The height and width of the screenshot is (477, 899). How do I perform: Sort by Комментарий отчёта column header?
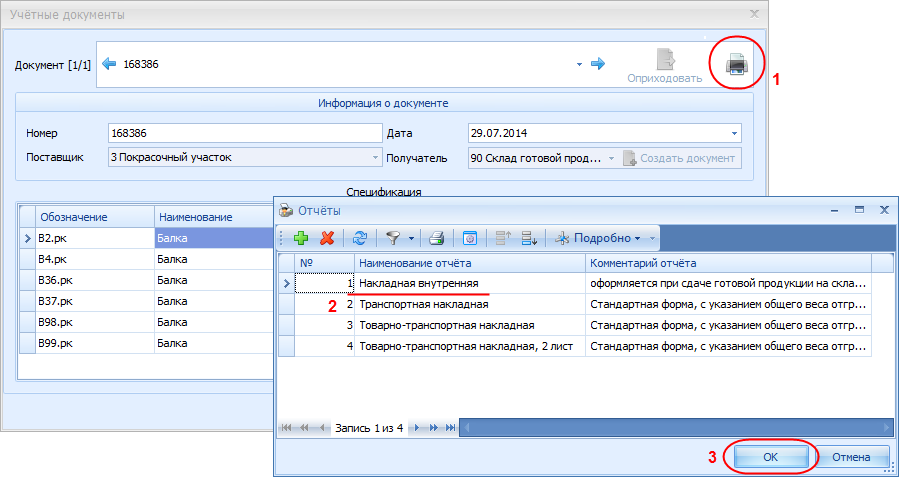coord(728,263)
